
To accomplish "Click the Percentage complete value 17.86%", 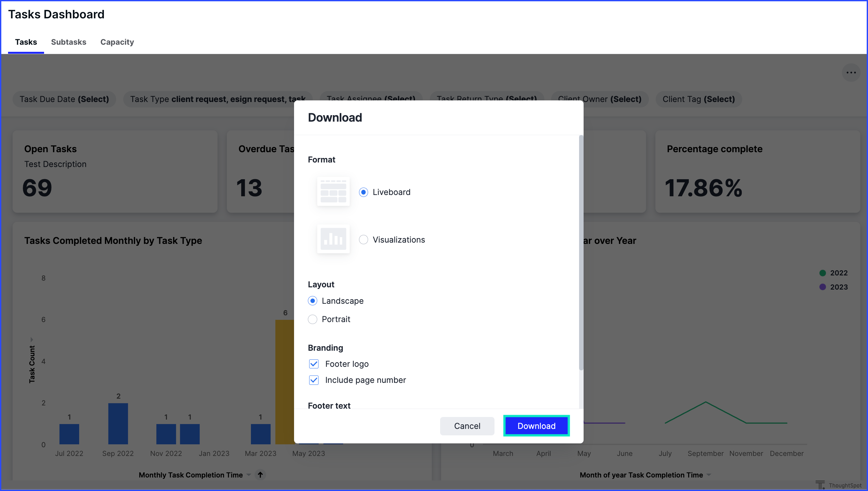I will (x=704, y=188).
